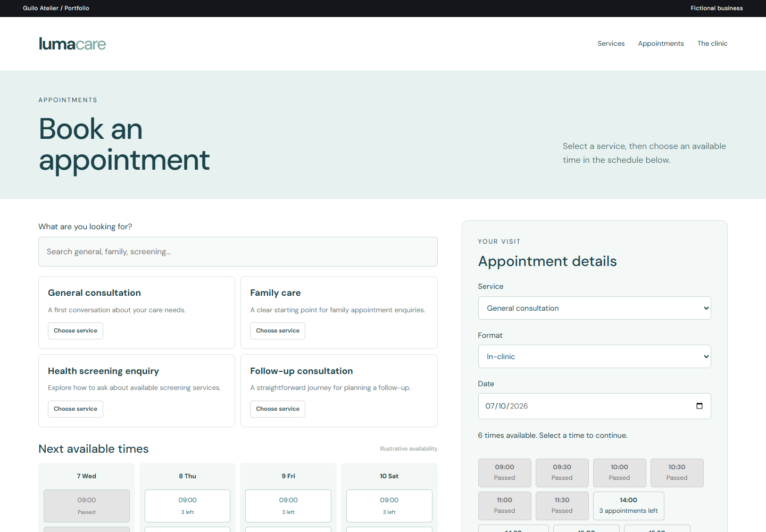Screen dimensions: 766x532
Task: Open the Service dropdown showing General consultation
Action: (594, 308)
